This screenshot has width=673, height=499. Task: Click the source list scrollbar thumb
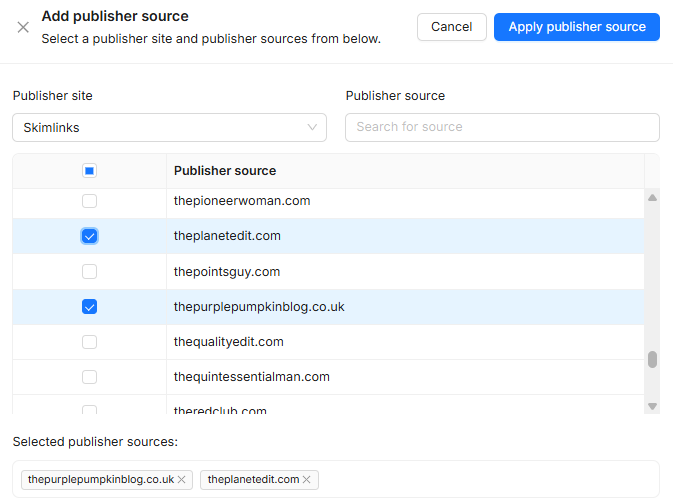coord(652,360)
